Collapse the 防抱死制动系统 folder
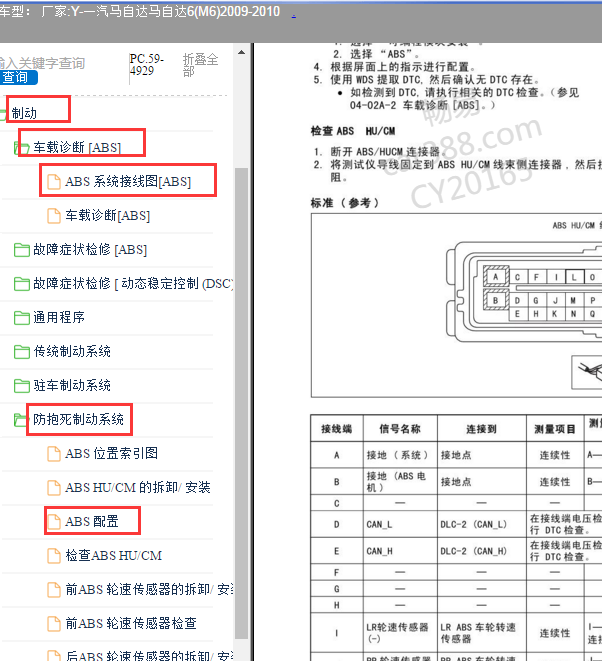602x661 pixels. coord(78,419)
